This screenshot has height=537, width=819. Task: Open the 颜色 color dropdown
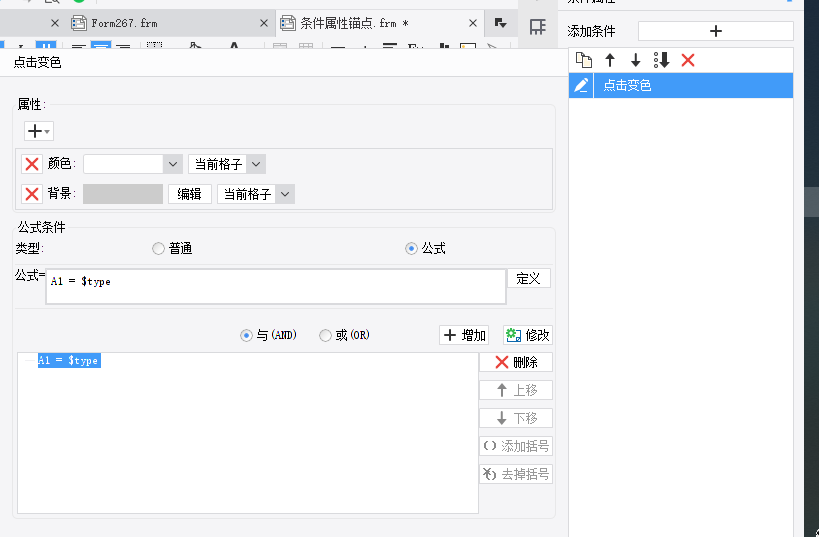[x=172, y=164]
